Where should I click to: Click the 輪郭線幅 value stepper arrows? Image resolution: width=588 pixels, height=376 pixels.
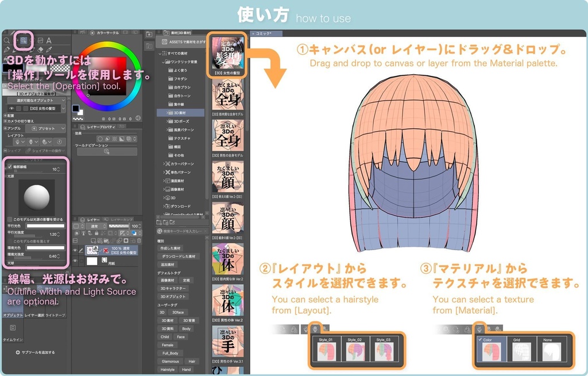click(59, 170)
